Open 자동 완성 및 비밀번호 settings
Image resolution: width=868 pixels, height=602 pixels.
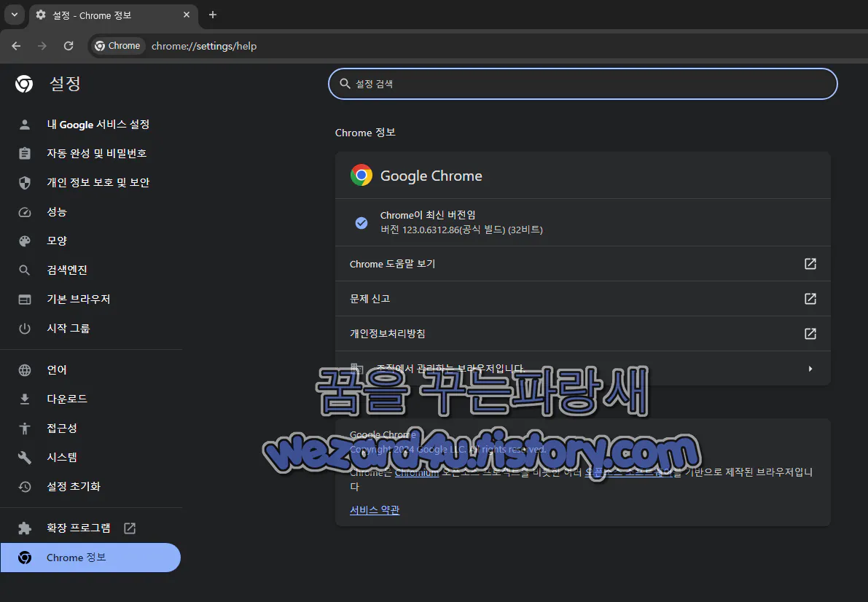click(x=96, y=153)
